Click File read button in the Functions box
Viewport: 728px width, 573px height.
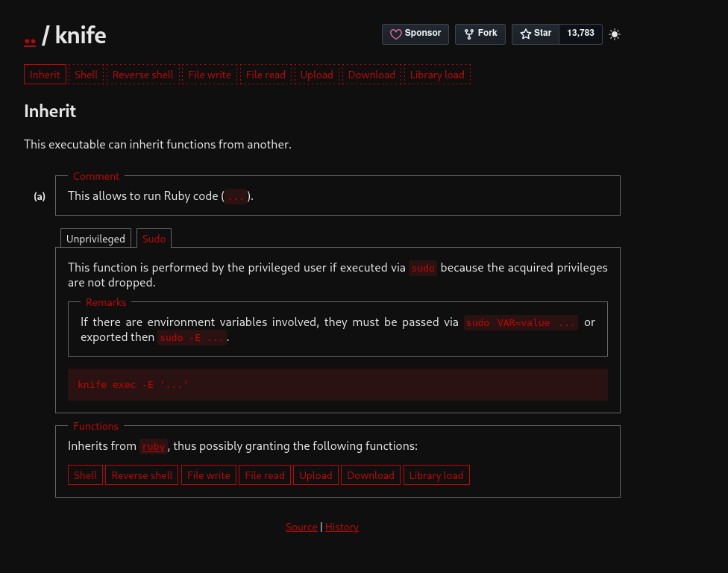(x=265, y=475)
